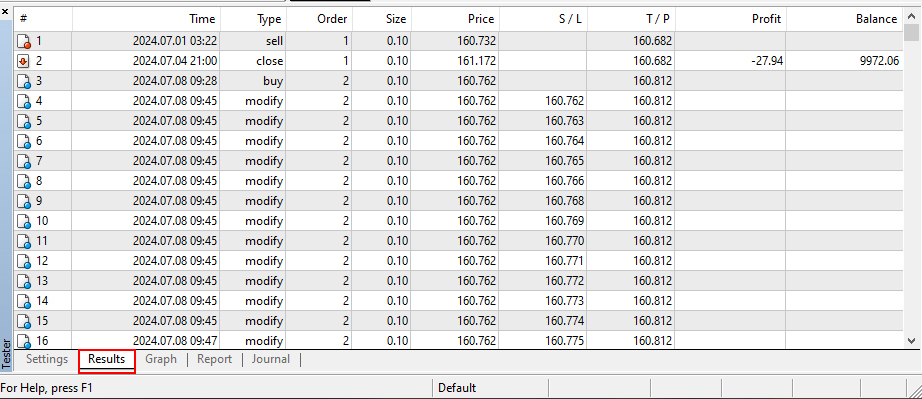Select time 2024.07.08 09:28

(175, 81)
